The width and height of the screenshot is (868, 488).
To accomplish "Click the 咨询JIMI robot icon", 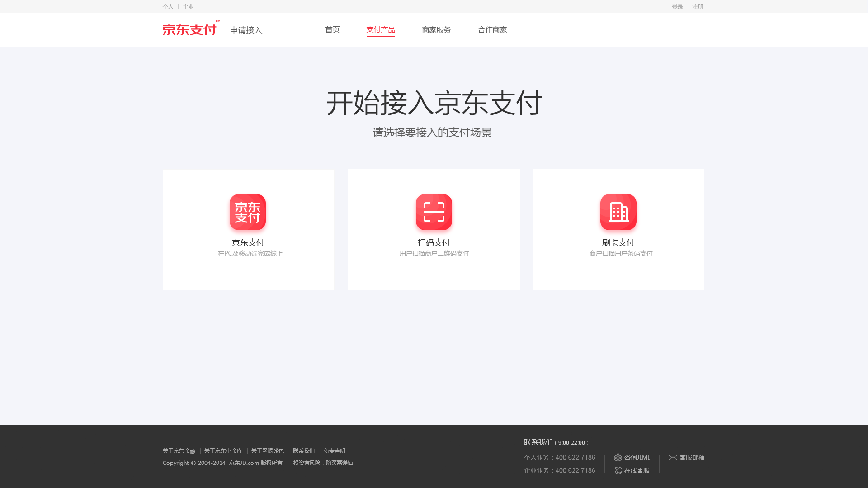I will pyautogui.click(x=618, y=457).
